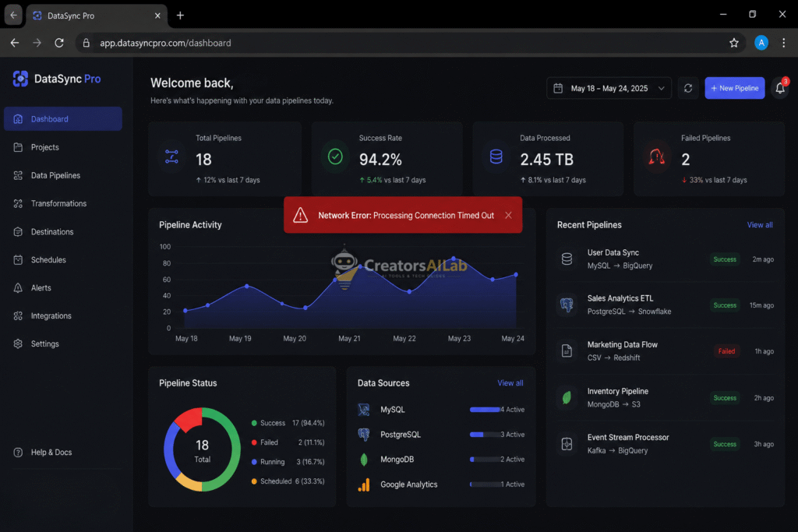
Task: Click the Success badge on User Data Sync
Action: click(x=725, y=259)
